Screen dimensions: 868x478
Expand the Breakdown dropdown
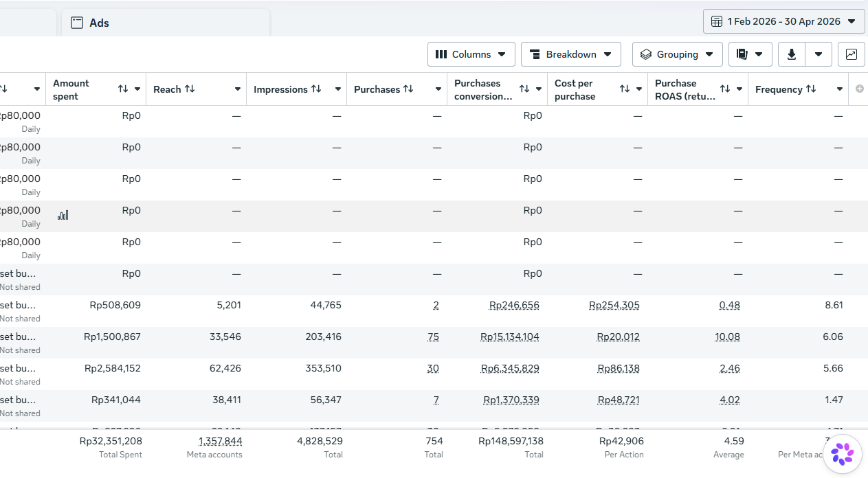pos(570,54)
